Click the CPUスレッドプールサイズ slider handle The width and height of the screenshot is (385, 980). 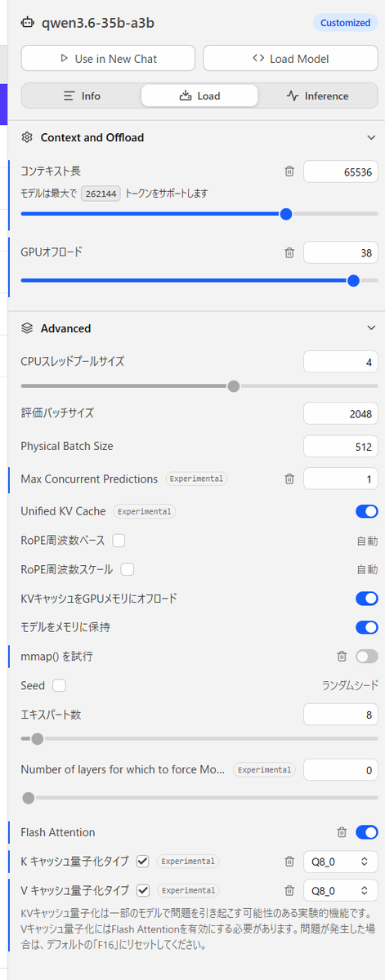[234, 385]
